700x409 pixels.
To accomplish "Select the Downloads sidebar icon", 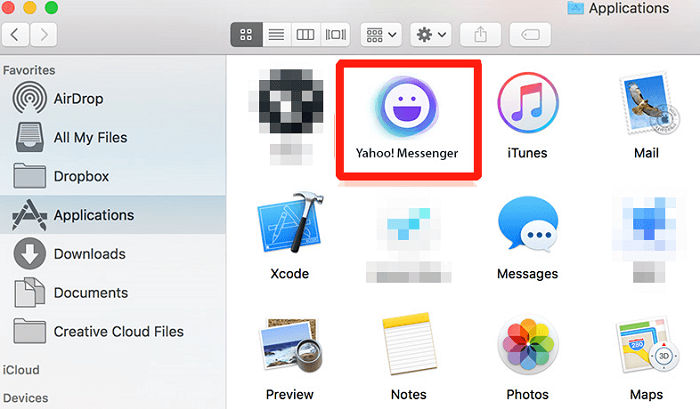I will click(x=29, y=254).
